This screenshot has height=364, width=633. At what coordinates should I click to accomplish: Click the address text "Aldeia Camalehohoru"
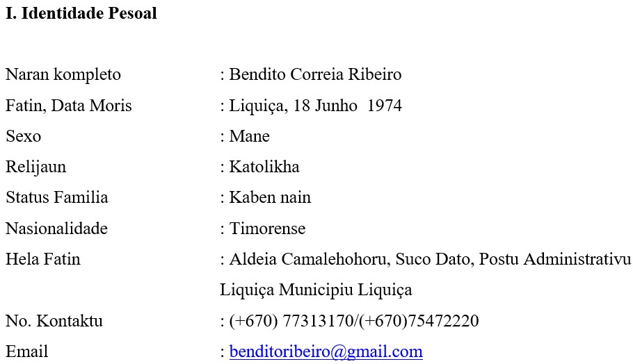(x=310, y=260)
